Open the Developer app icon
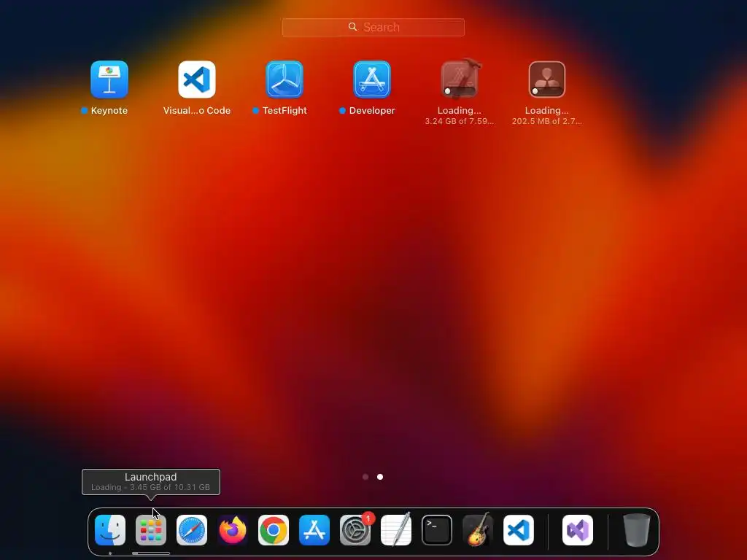This screenshot has width=747, height=560. coord(372,79)
